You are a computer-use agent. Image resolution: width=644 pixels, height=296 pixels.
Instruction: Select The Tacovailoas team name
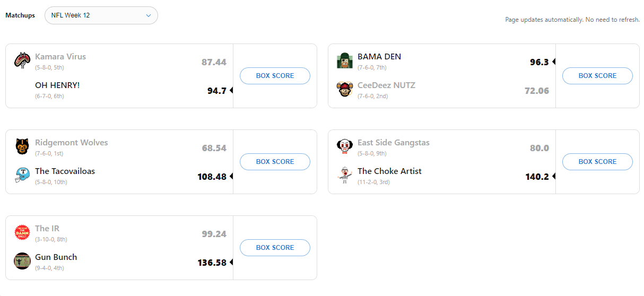coord(65,171)
